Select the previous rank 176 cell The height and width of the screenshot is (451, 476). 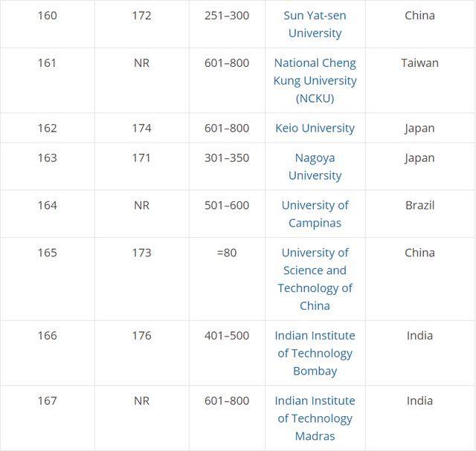click(x=142, y=353)
